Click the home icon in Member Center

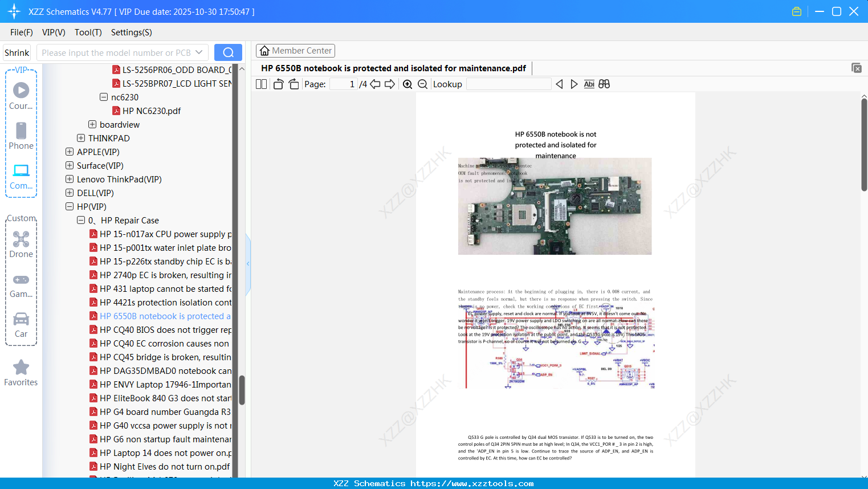click(x=264, y=51)
